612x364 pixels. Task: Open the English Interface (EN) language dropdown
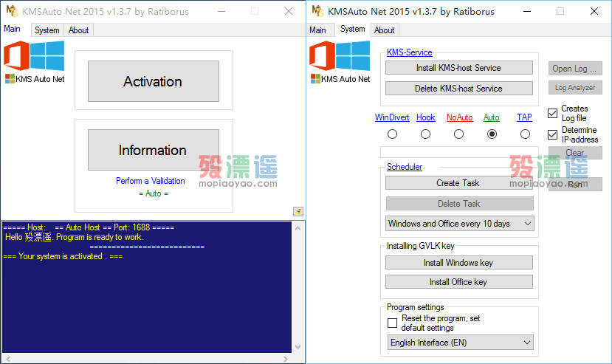point(460,343)
